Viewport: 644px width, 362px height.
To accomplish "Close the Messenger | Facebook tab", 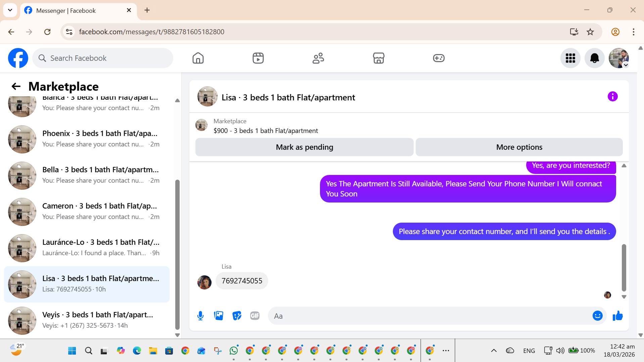I will (129, 10).
